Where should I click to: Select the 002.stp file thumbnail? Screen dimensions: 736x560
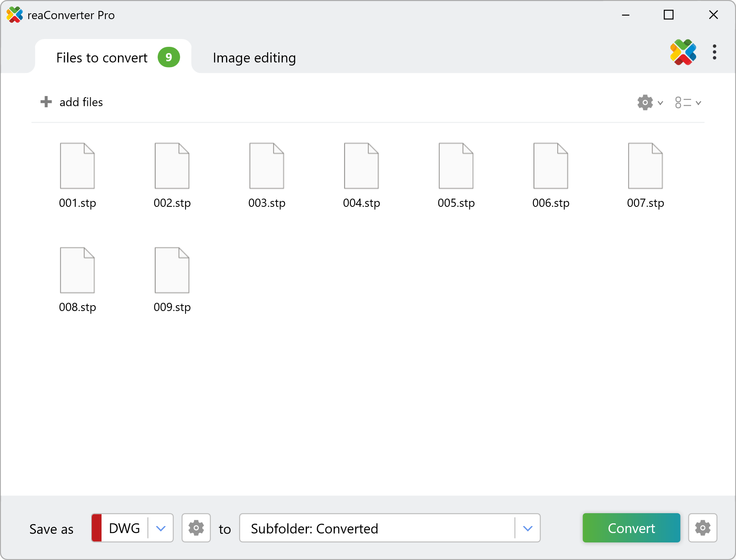click(172, 165)
